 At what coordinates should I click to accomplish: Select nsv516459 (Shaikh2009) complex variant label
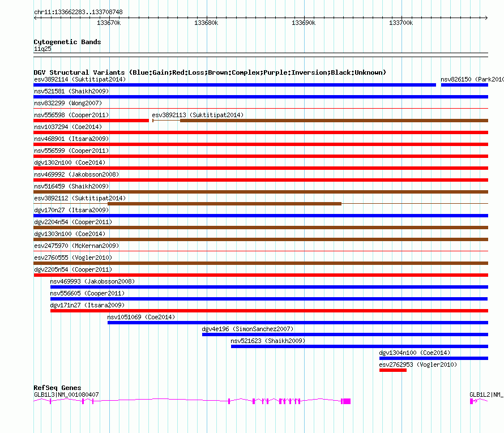[x=71, y=186]
